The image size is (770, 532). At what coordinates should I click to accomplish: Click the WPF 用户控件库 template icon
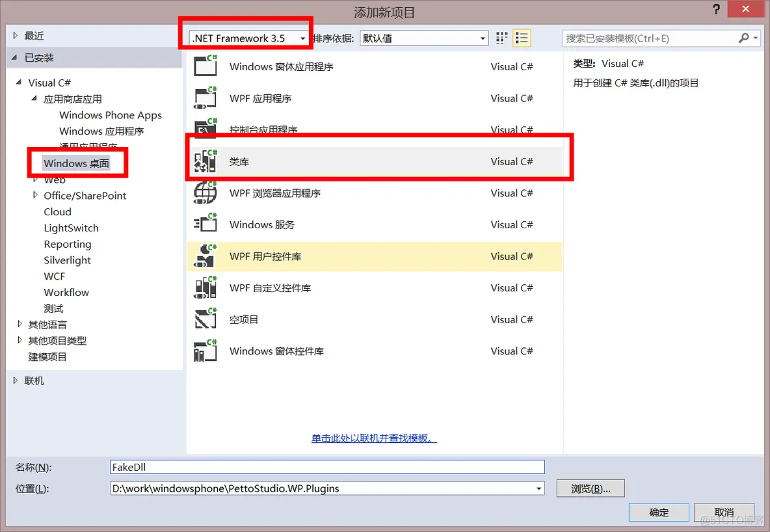[x=206, y=256]
